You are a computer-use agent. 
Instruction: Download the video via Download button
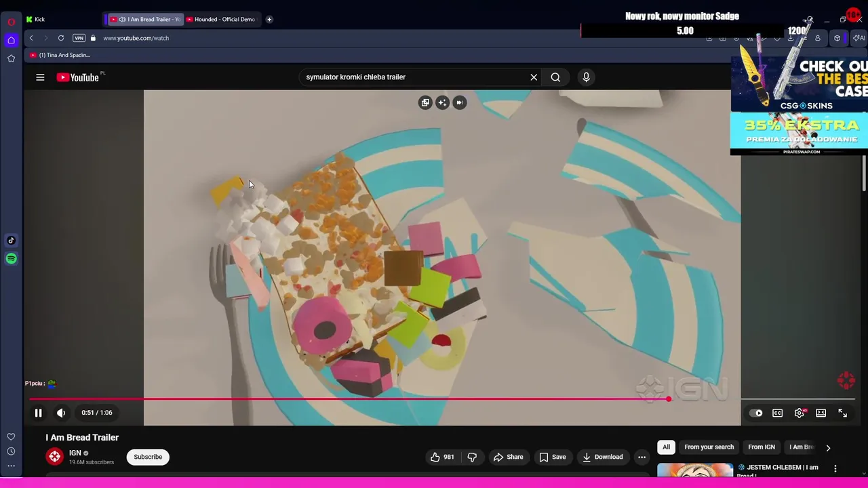point(603,457)
